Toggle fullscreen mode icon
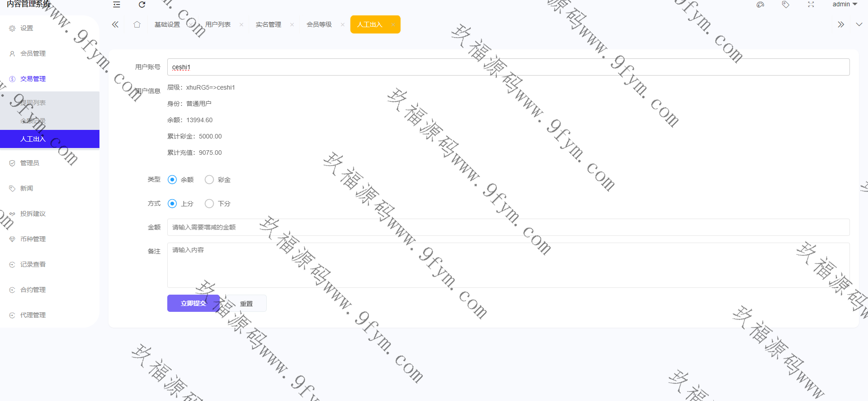The height and width of the screenshot is (401, 868). (811, 5)
